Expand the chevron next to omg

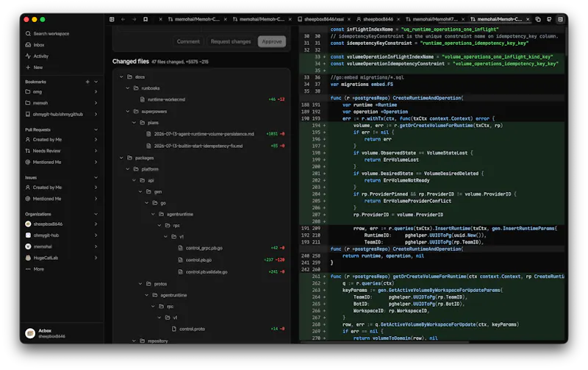(x=96, y=91)
